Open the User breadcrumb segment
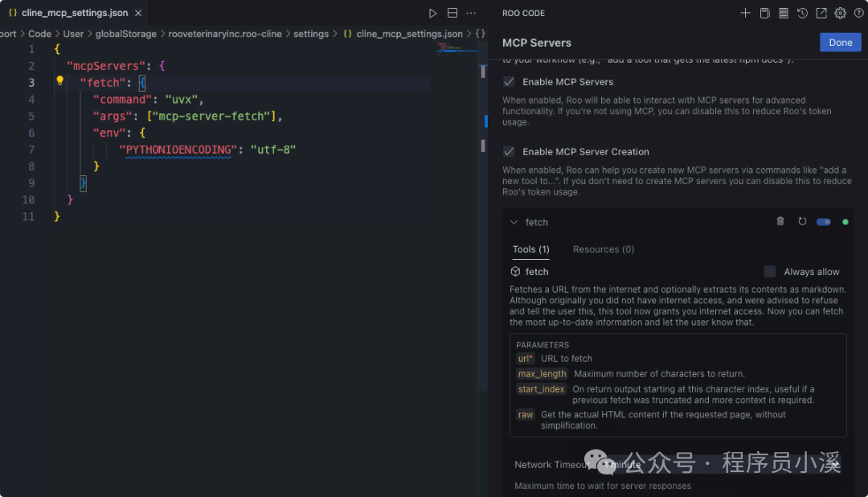This screenshot has width=868, height=497. tap(73, 34)
